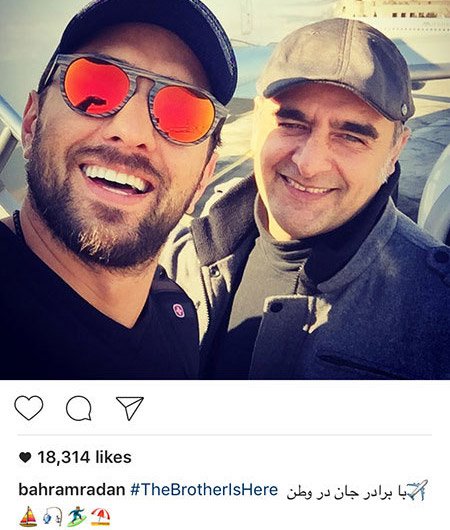The height and width of the screenshot is (530, 450).
Task: Click the fishing pole emoji
Action: point(52,517)
